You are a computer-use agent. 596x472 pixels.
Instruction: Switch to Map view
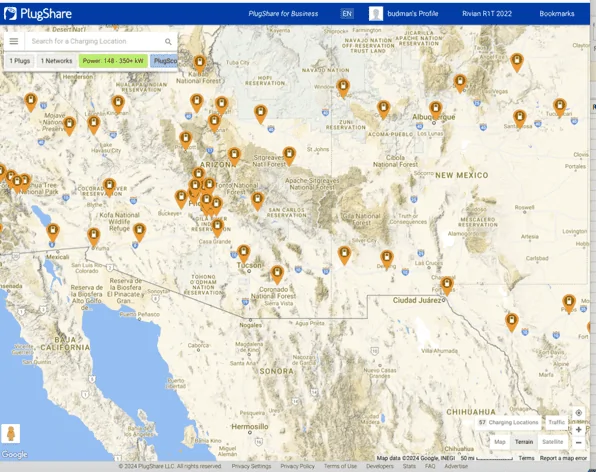click(499, 442)
